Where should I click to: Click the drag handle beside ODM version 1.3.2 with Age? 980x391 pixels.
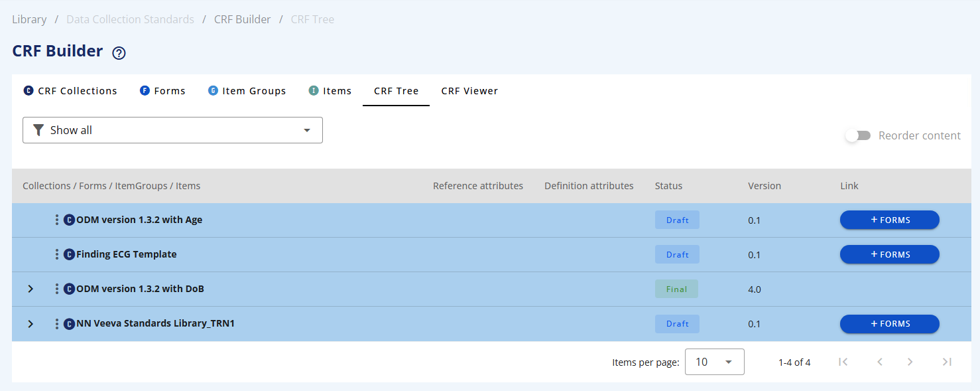(x=57, y=220)
